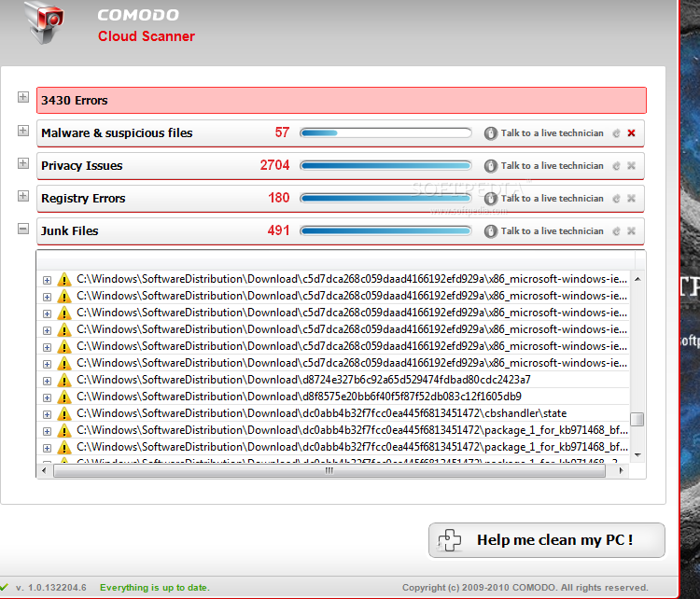Viewport: 700px width, 599px height.
Task: Click Everything is up to date status
Action: pyautogui.click(x=154, y=588)
